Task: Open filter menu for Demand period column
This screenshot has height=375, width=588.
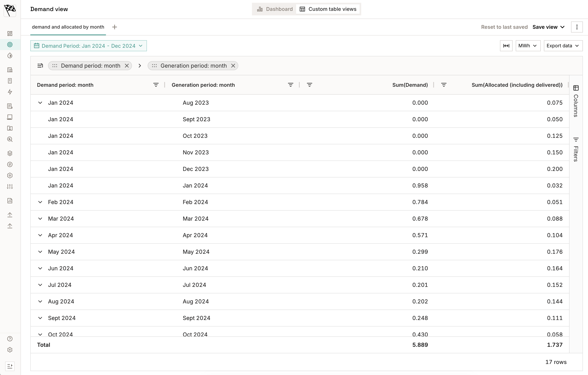Action: tap(156, 85)
